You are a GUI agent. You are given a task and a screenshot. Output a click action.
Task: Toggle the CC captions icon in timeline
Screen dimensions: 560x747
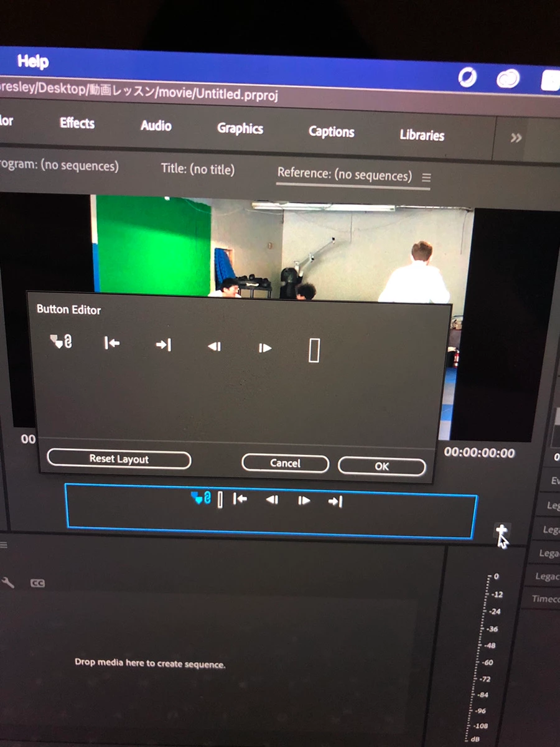(37, 584)
